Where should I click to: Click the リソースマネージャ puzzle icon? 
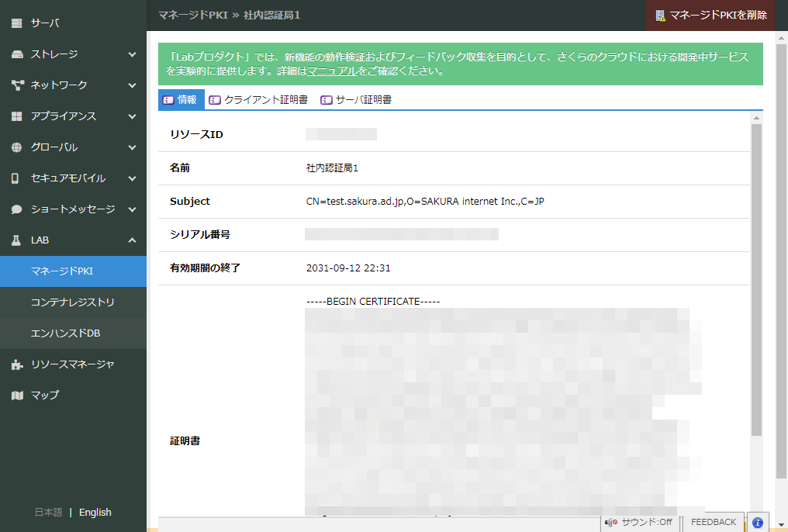point(17,364)
